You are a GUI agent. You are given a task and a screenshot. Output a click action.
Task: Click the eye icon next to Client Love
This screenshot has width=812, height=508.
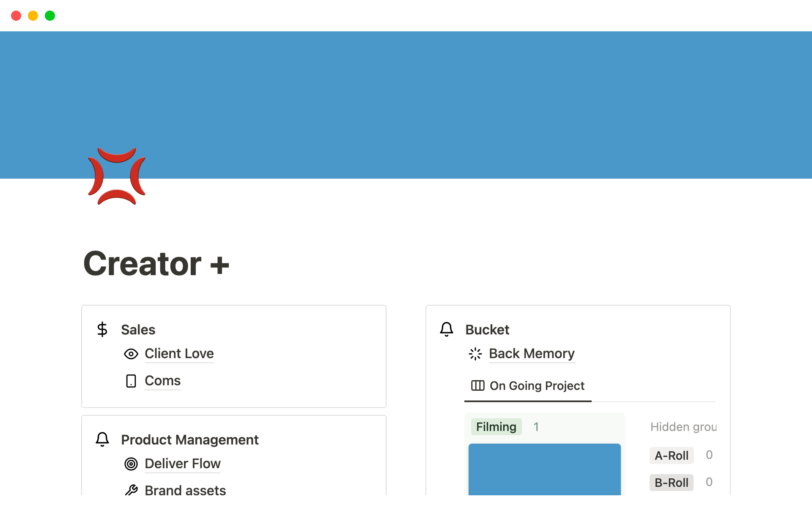(131, 354)
